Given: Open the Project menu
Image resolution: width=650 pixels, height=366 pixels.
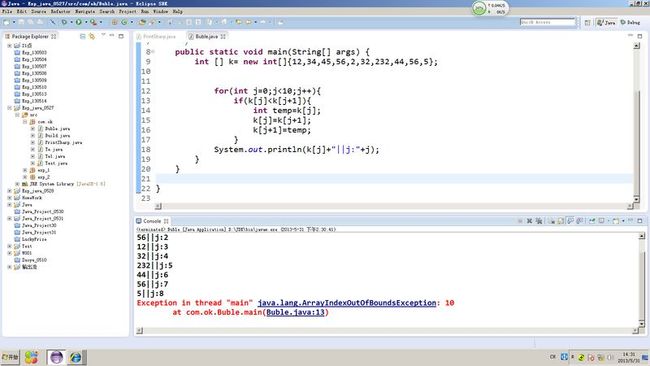Looking at the screenshot, I should pos(128,12).
